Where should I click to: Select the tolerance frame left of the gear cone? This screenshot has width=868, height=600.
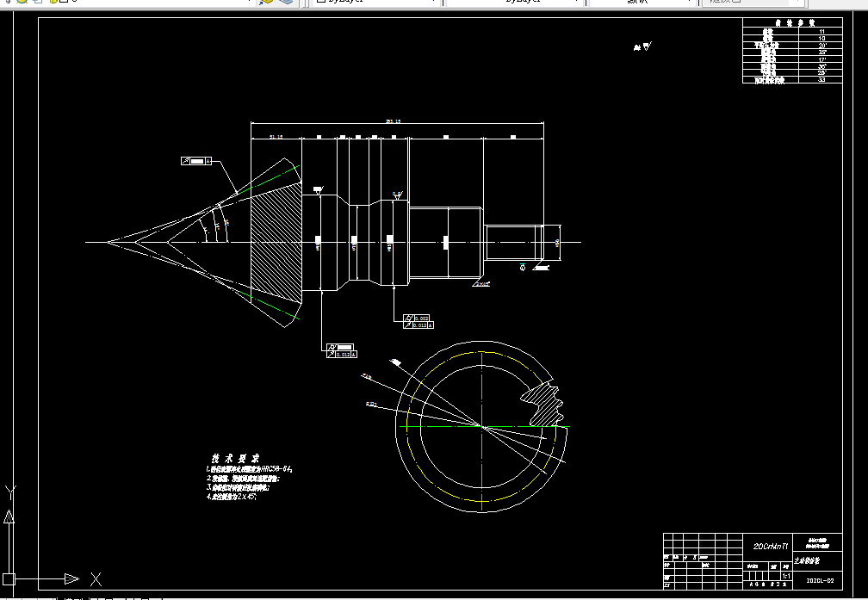196,161
